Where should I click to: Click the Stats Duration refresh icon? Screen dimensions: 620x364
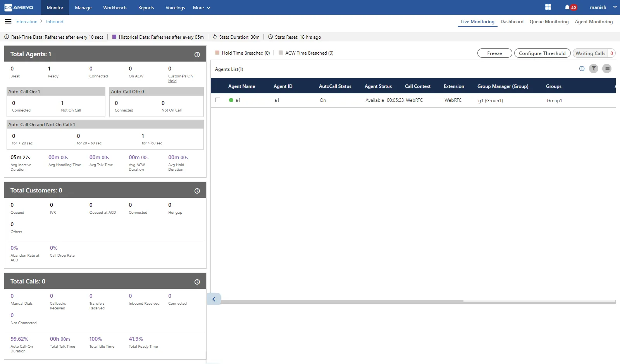pyautogui.click(x=215, y=37)
